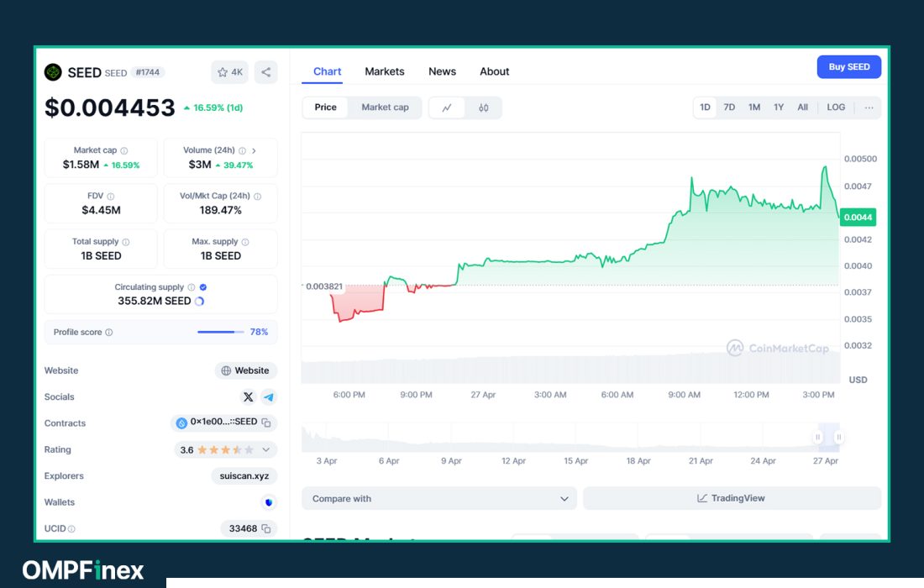
Task: Click the Volume (24h) info icon
Action: (x=242, y=151)
